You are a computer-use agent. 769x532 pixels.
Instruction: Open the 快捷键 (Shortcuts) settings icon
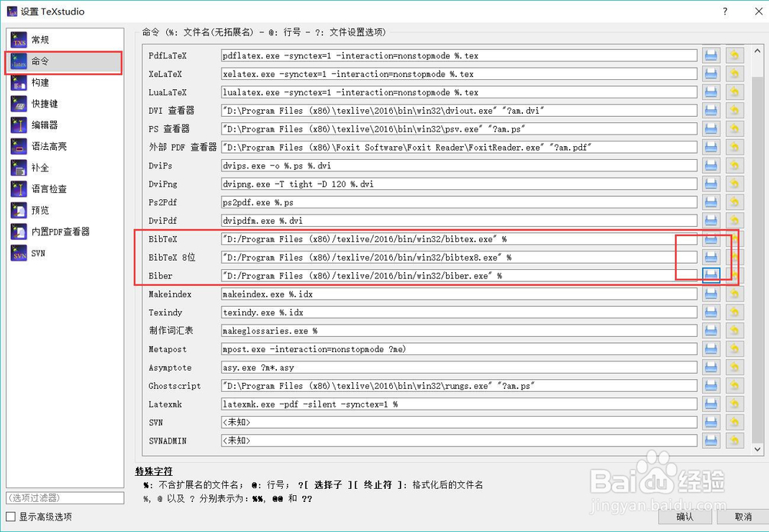pos(18,103)
